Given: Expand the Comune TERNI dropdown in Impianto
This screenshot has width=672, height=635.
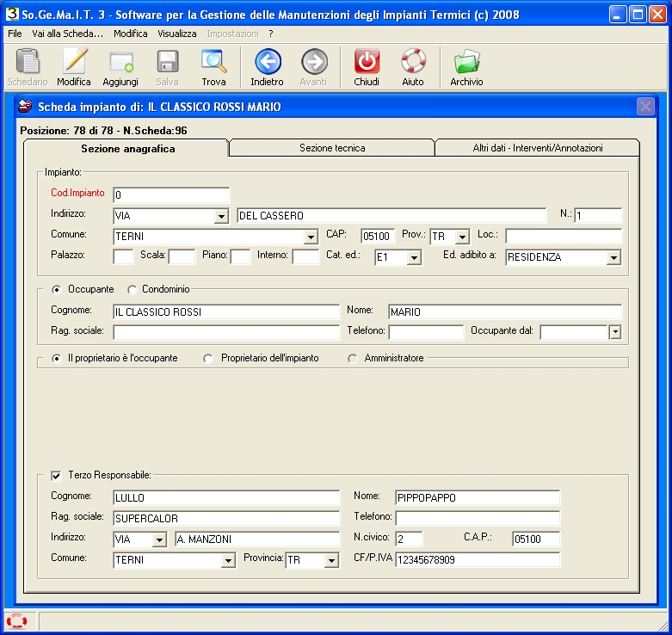Looking at the screenshot, I should 311,237.
